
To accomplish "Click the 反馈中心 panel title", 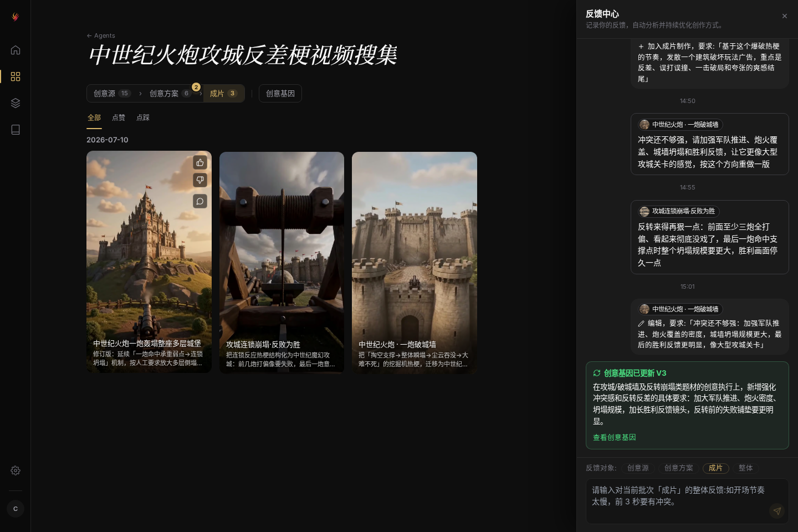I will 602,14.
